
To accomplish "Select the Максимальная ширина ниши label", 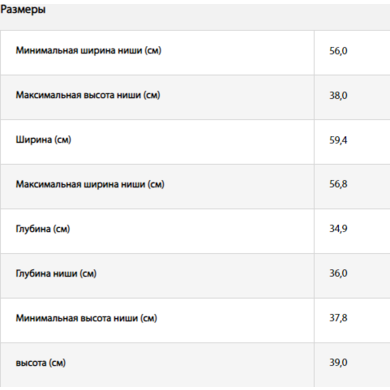I will (90, 184).
